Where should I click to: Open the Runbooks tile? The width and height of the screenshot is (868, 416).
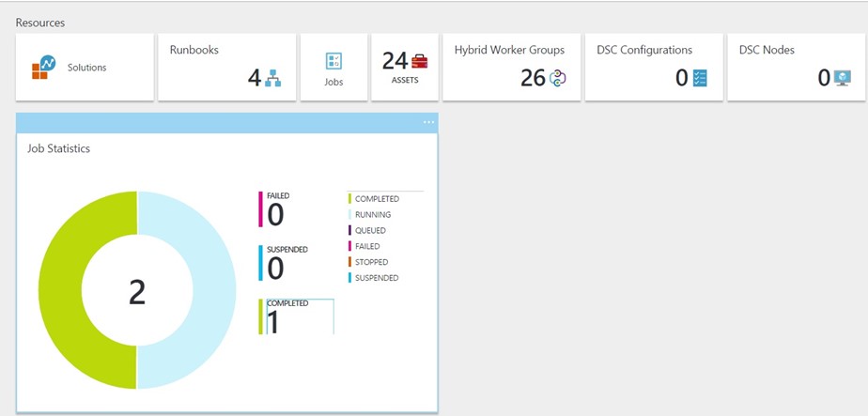[x=227, y=67]
